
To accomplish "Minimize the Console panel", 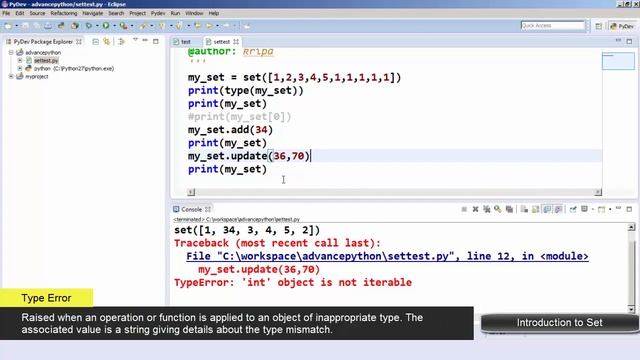I will [x=619, y=208].
